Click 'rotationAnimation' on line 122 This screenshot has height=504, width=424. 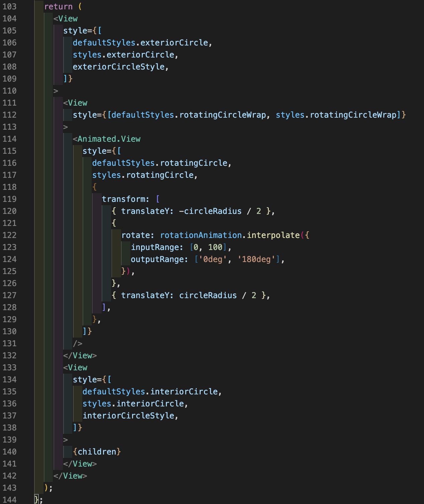pyautogui.click(x=201, y=235)
